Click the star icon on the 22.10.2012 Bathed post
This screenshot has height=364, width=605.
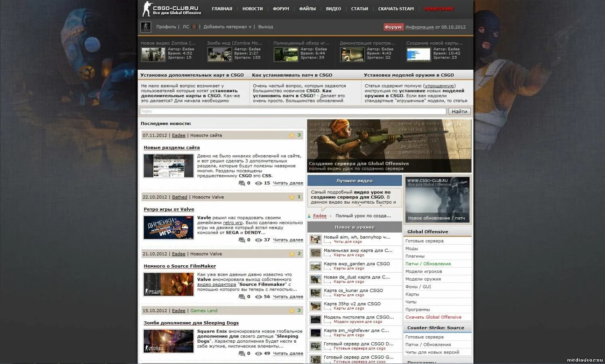click(292, 197)
